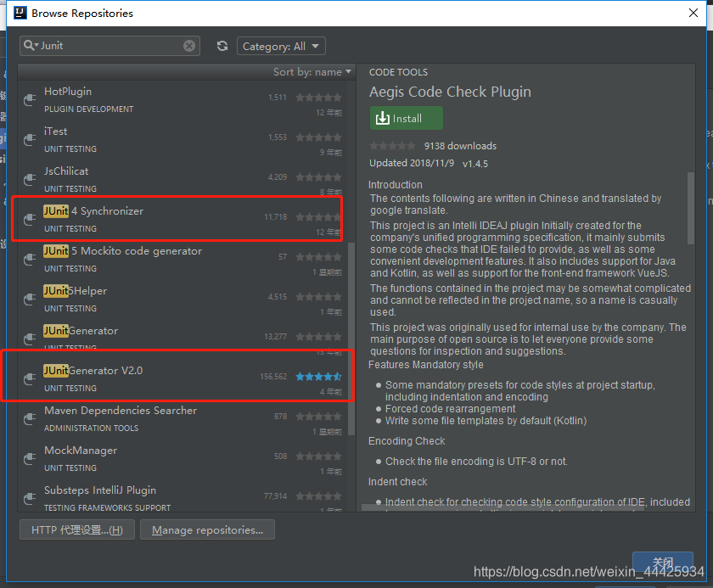Choose the MockManager entry
Screen dimensions: 713x588
point(81,451)
